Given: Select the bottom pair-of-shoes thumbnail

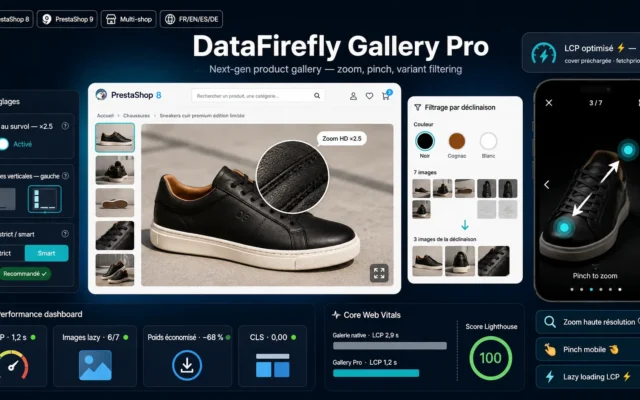Looking at the screenshot, I should (x=115, y=270).
